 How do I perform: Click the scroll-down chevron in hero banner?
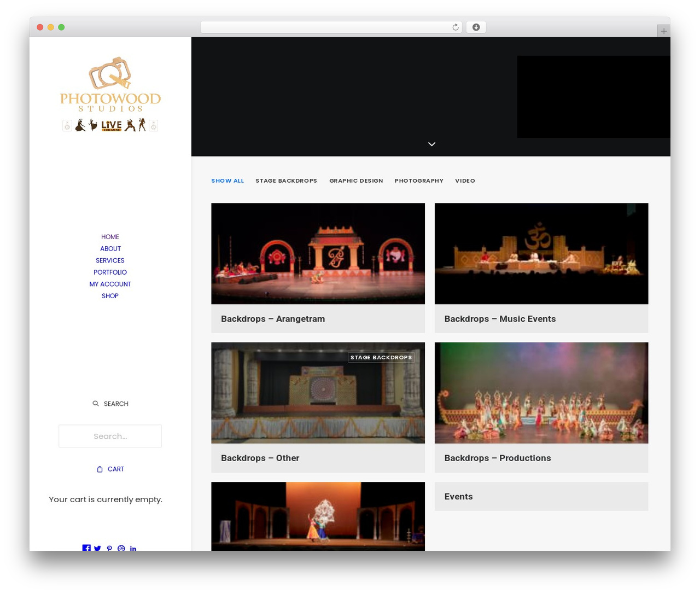[x=431, y=144]
